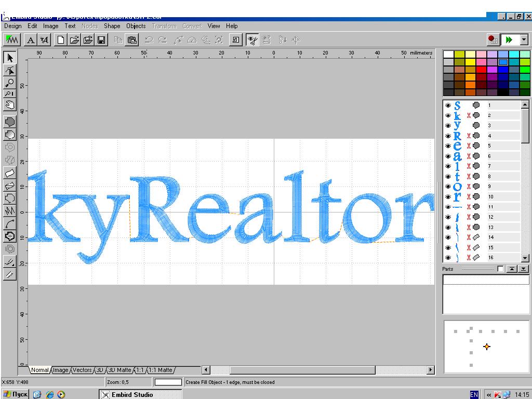Screen dimensions: 532x399
Task: Create a new blank design
Action: [61, 40]
